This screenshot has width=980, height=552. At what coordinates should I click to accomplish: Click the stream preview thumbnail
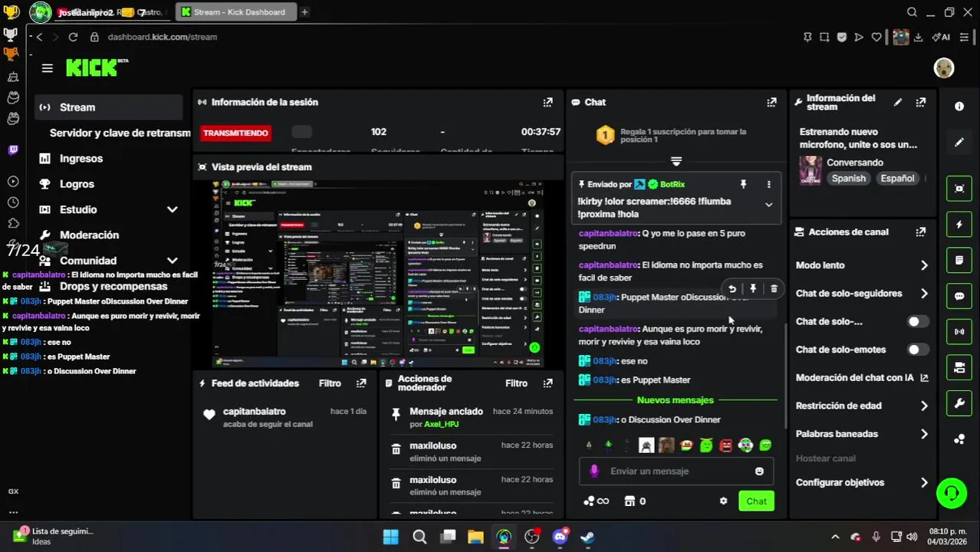[378, 274]
